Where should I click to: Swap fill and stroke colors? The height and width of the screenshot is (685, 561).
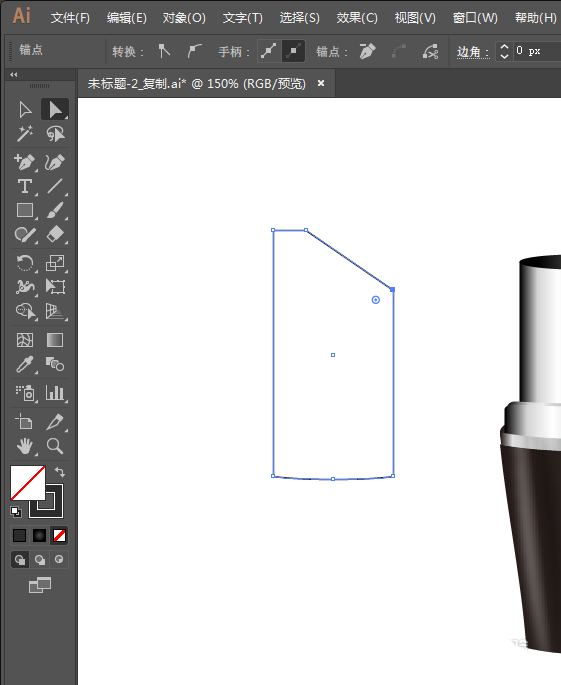pos(60,472)
